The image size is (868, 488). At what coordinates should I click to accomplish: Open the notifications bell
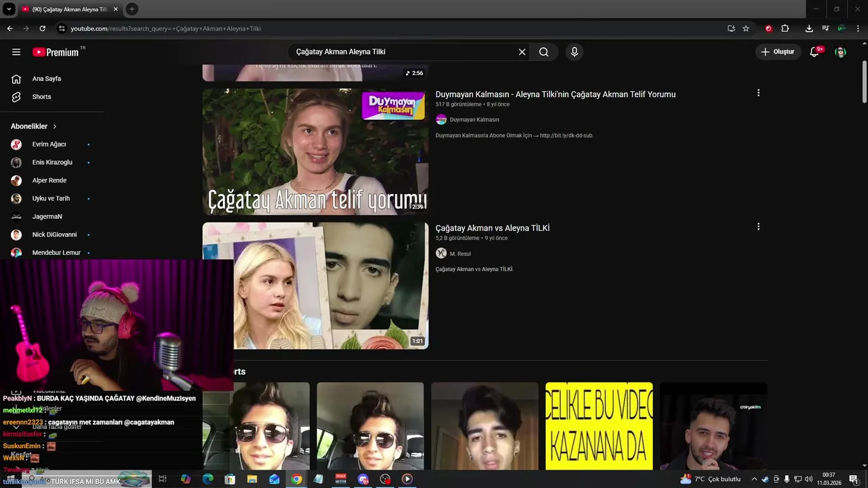click(814, 52)
